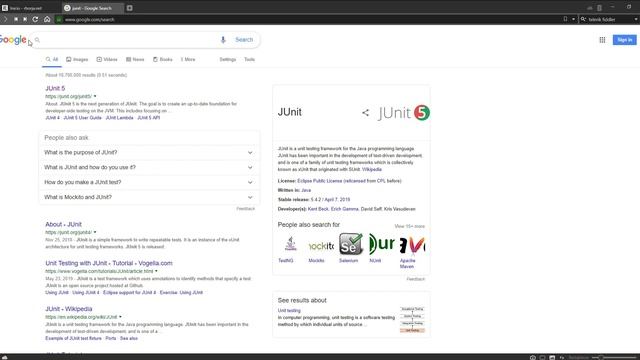Open dropdown arrow beside vogella.com URL
This screenshot has height=360, width=640.
click(x=156, y=271)
